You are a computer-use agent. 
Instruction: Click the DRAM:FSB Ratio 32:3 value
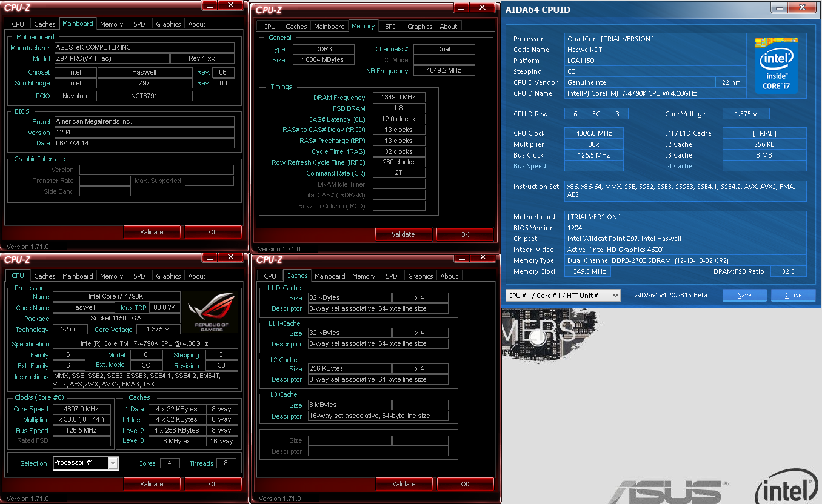pos(789,271)
